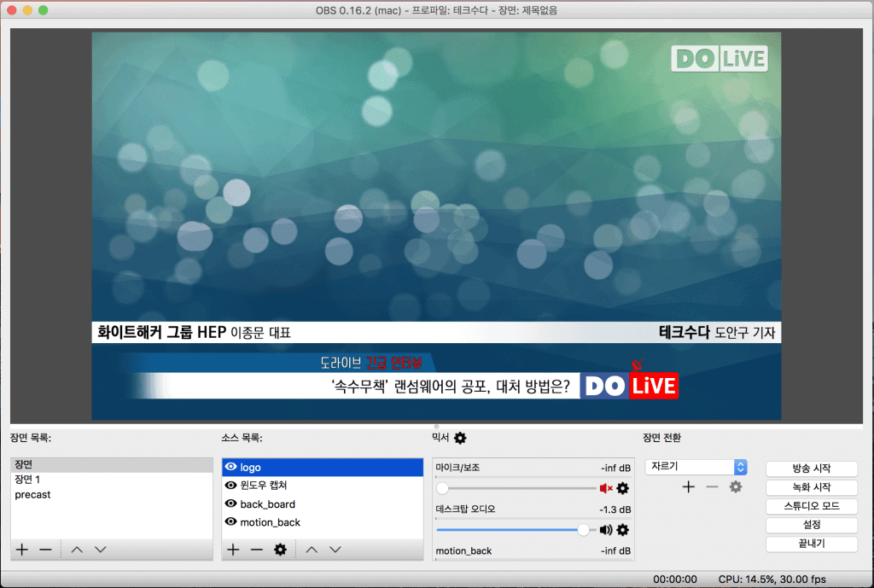Remove the selected scene with minus icon
This screenshot has width=874, height=588.
point(46,550)
